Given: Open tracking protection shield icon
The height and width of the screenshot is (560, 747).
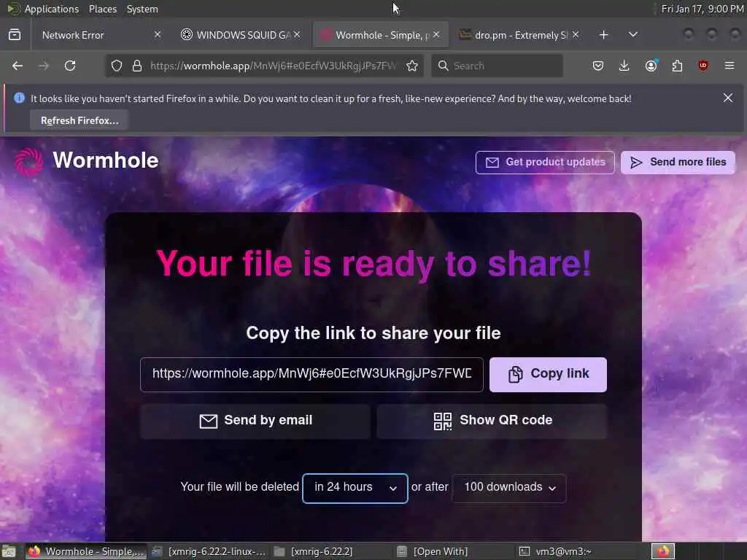Looking at the screenshot, I should point(117,66).
